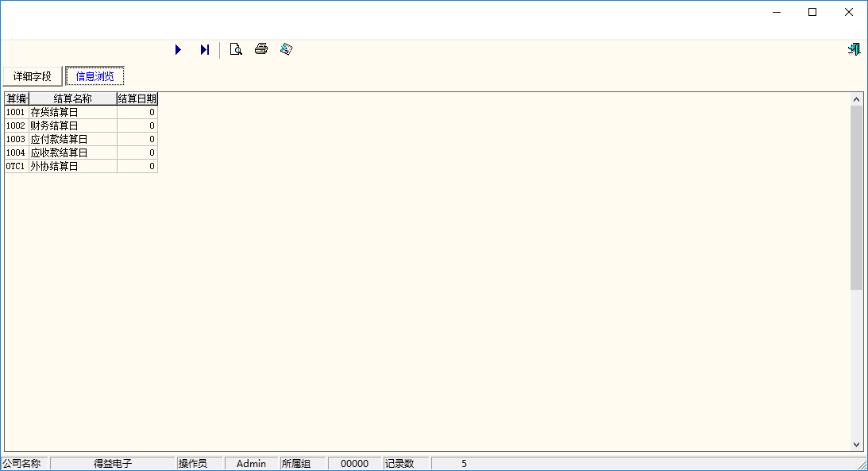Maximize the application window
The height and width of the screenshot is (471, 868).
point(812,12)
